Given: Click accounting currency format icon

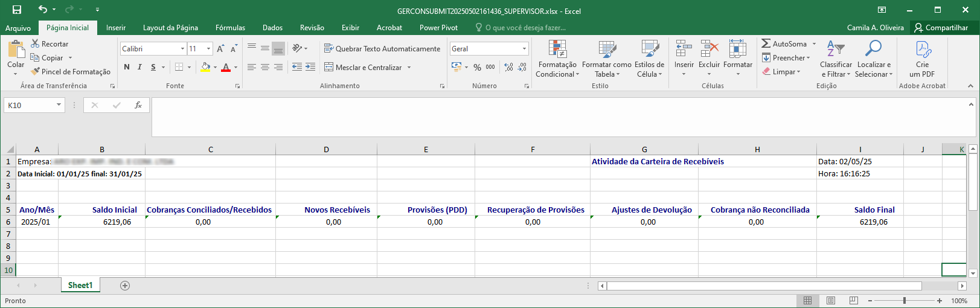Looking at the screenshot, I should click(456, 67).
